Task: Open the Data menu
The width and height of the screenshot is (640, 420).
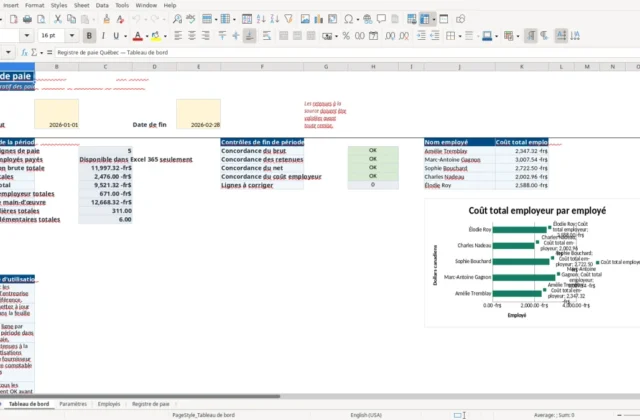Action: [x=102, y=5]
